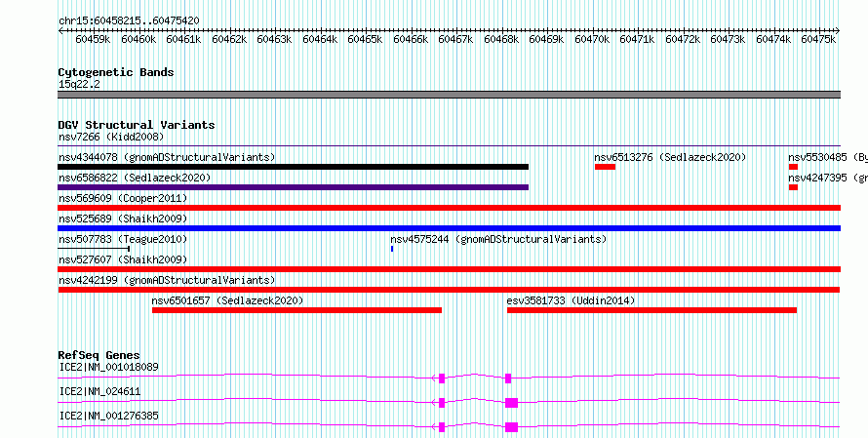Click the DGV Structural Variants heading

click(137, 125)
